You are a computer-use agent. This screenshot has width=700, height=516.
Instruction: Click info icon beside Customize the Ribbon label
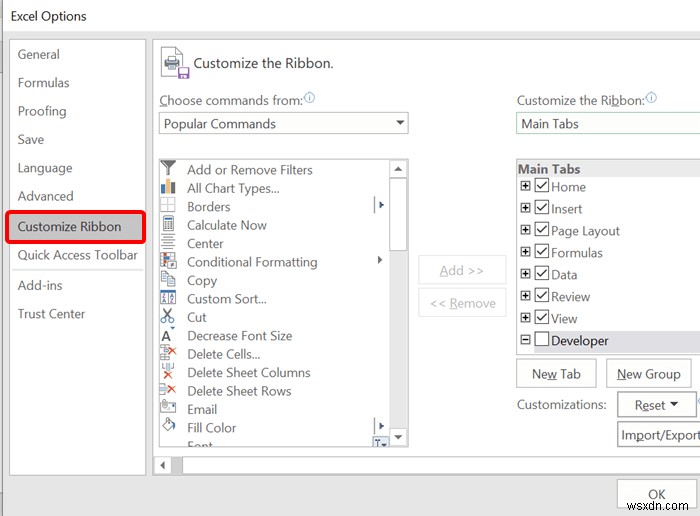point(651,97)
